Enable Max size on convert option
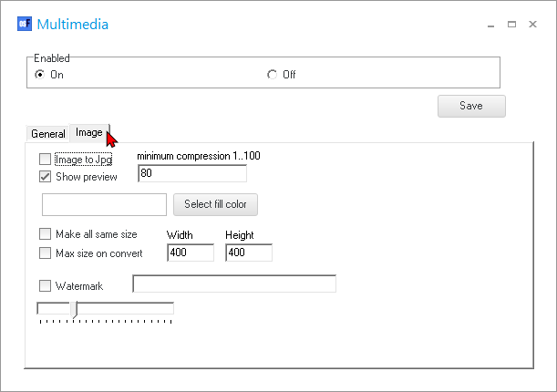 (46, 253)
